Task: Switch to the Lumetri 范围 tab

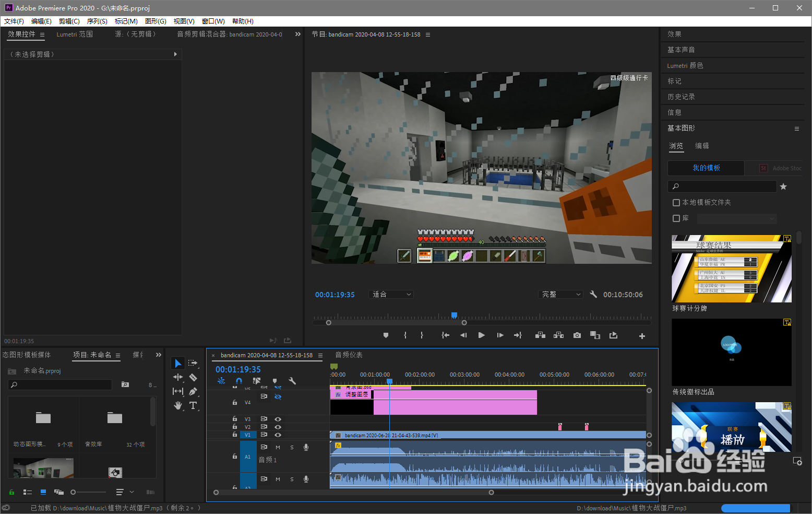Action: pos(75,34)
